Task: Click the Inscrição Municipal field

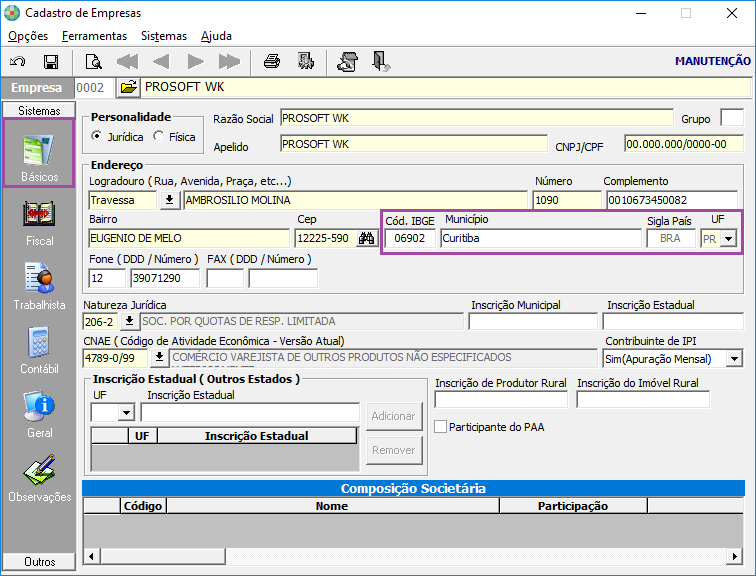Action: coord(533,321)
